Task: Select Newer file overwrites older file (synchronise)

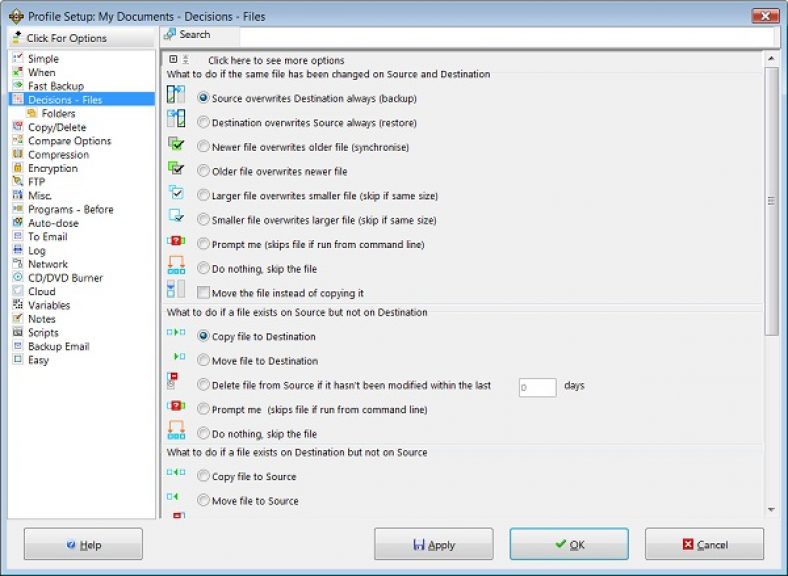Action: [x=203, y=146]
